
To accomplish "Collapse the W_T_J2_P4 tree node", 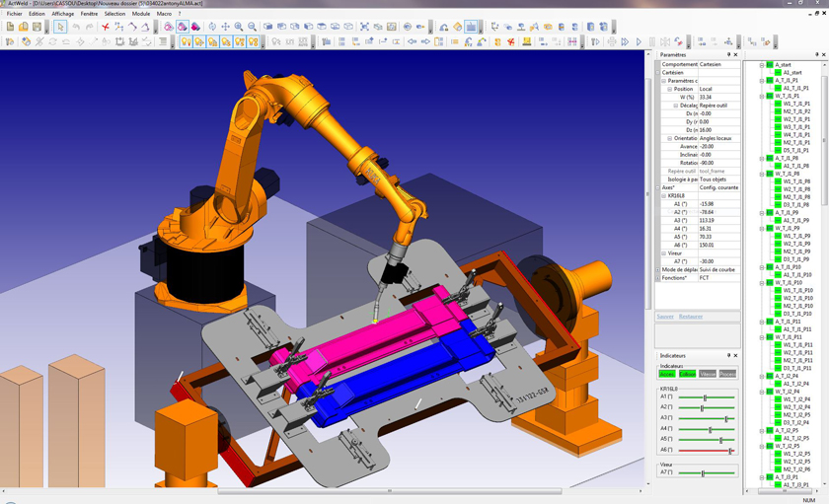I will click(762, 392).
